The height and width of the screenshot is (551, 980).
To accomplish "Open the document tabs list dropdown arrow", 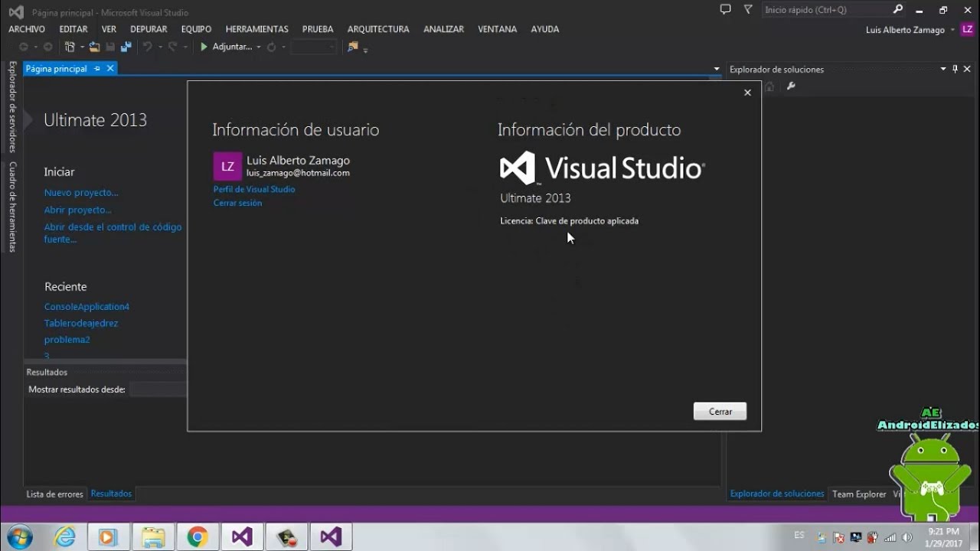I will tap(717, 69).
